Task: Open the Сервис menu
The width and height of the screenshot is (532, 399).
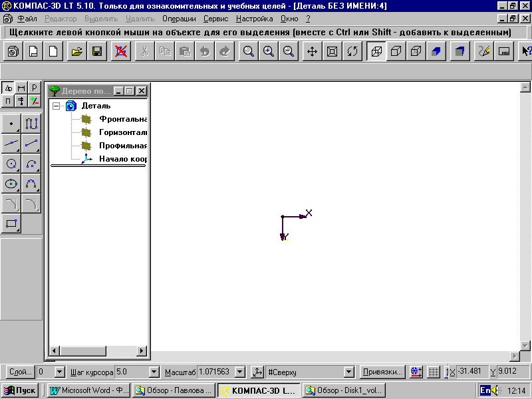Action: (215, 19)
